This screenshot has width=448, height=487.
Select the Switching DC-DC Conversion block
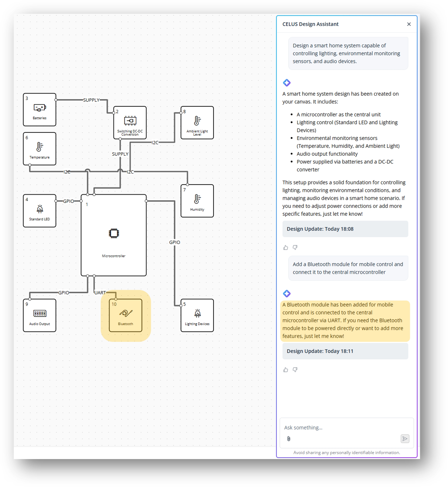(x=130, y=123)
